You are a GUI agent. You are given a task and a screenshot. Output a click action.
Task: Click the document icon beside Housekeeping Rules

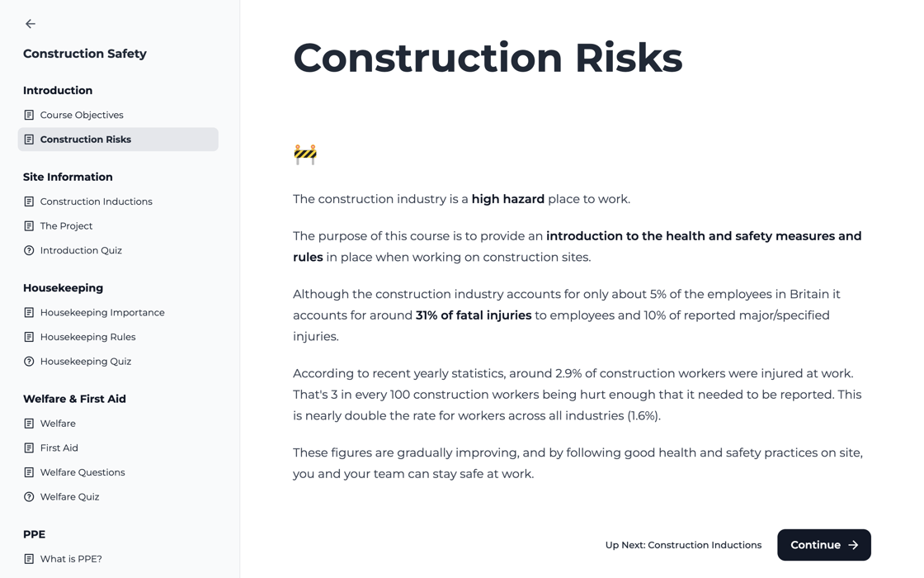point(30,336)
